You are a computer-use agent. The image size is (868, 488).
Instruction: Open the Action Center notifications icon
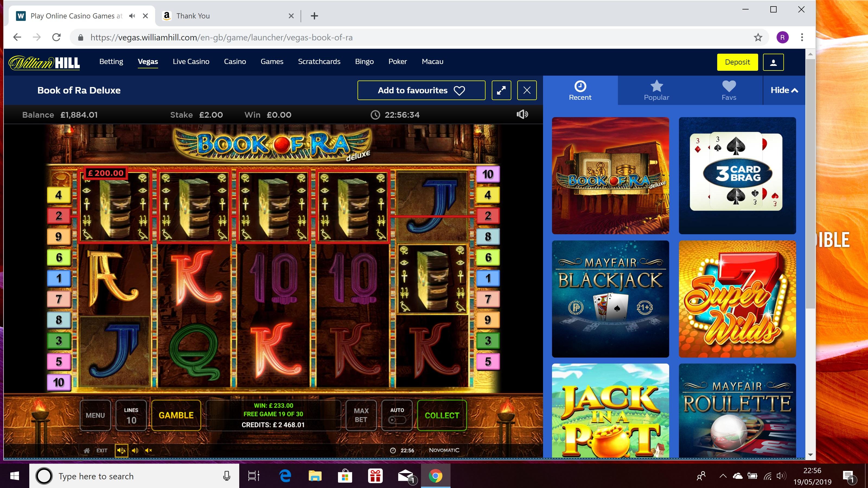click(848, 476)
